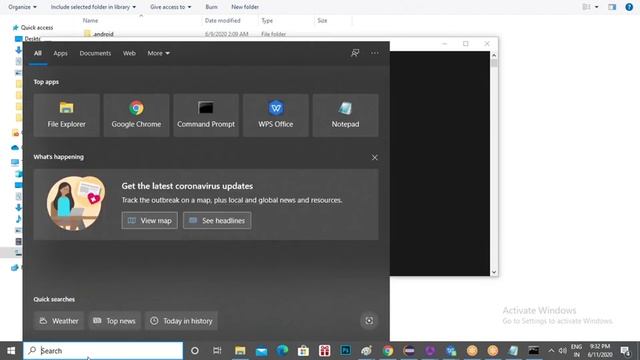Open Notepad icon on the taskbar
640x360 pixels.
coord(513,351)
